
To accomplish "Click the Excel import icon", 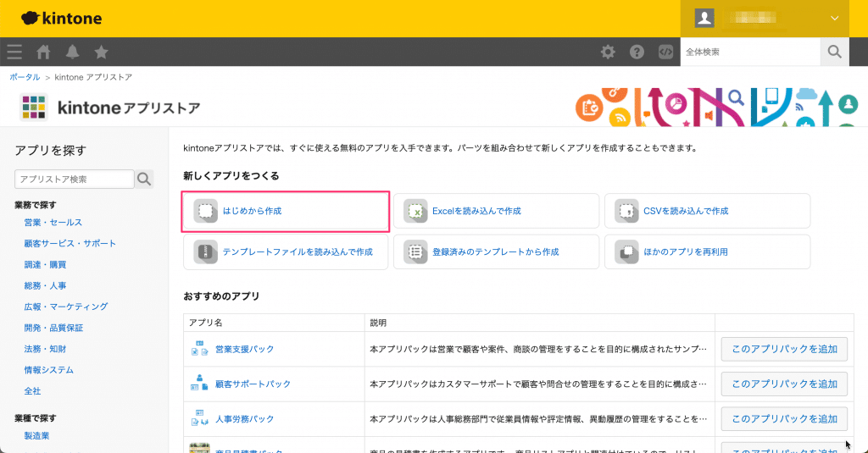I will pyautogui.click(x=415, y=212).
